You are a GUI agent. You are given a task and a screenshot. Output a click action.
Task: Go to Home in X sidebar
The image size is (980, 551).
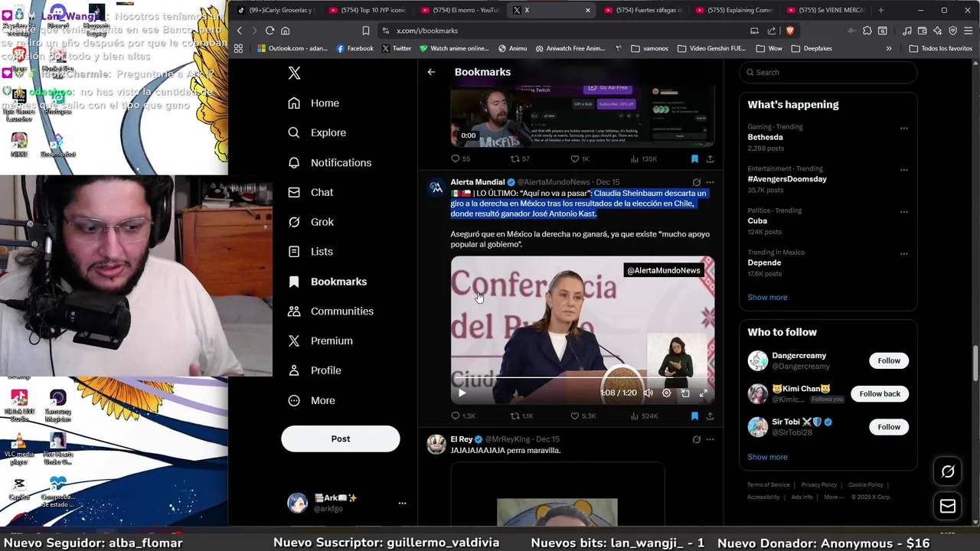pos(314,103)
